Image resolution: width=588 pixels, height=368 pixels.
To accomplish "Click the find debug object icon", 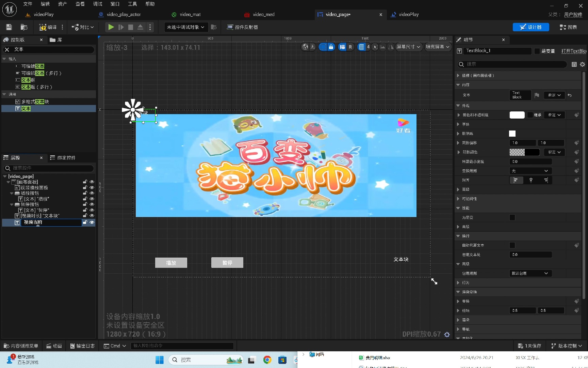I will 214,27.
